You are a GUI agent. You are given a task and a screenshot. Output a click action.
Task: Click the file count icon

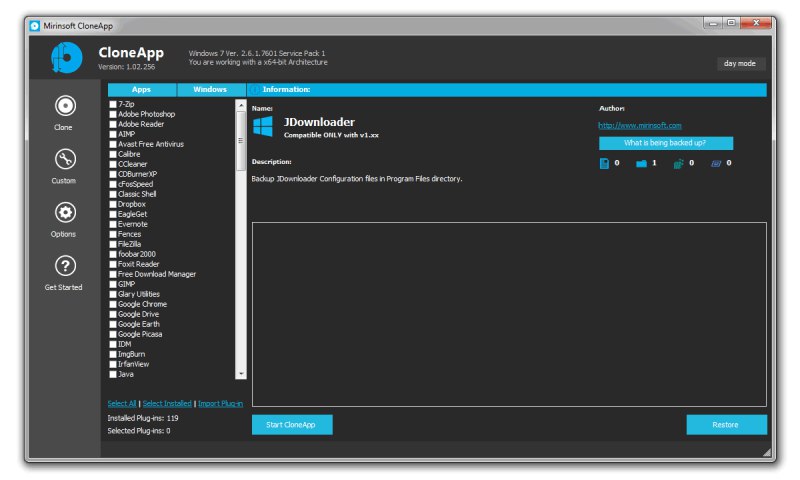(x=604, y=163)
